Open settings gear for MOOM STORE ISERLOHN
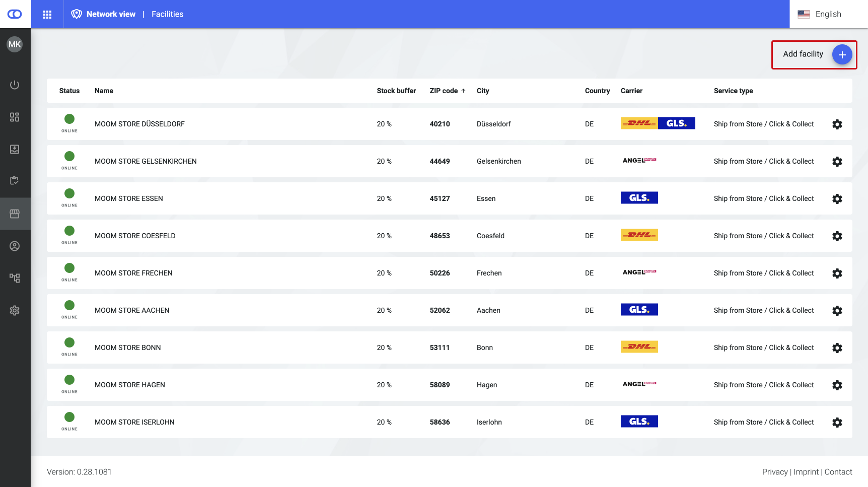Viewport: 868px width, 487px height. coord(837,423)
